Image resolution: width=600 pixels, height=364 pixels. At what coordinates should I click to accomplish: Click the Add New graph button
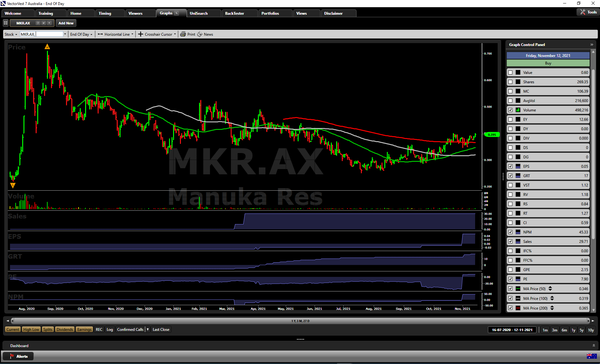click(66, 23)
